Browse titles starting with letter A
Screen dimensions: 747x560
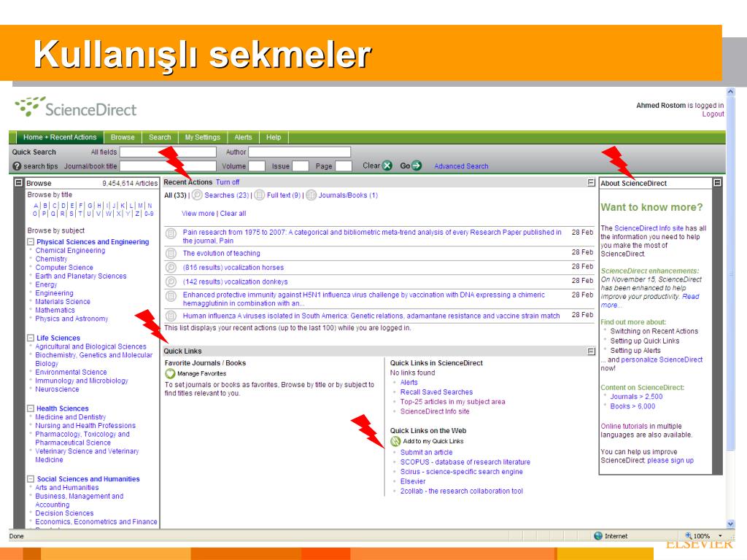[36, 206]
